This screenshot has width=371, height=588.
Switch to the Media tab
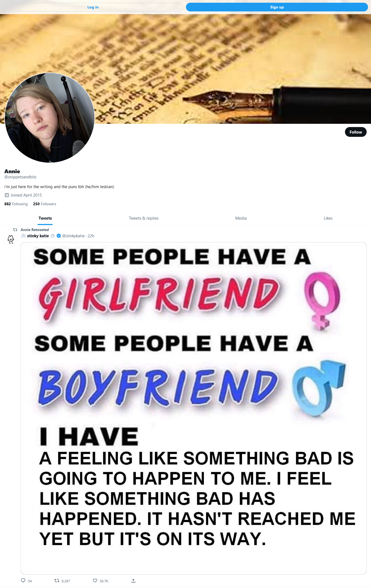tap(241, 218)
